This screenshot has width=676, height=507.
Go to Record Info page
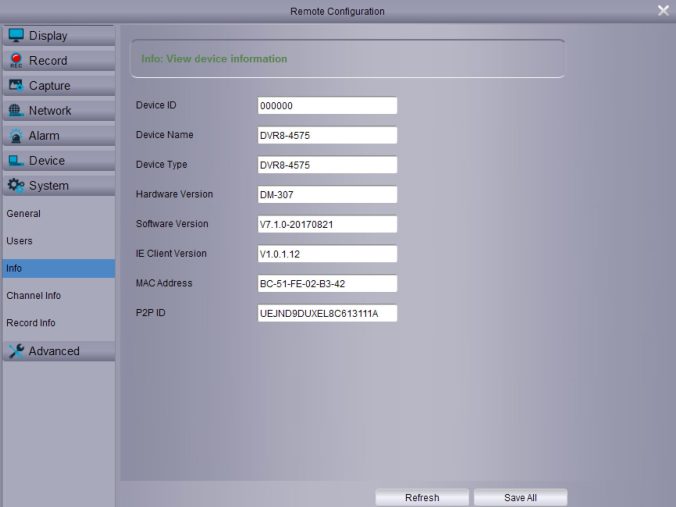31,323
